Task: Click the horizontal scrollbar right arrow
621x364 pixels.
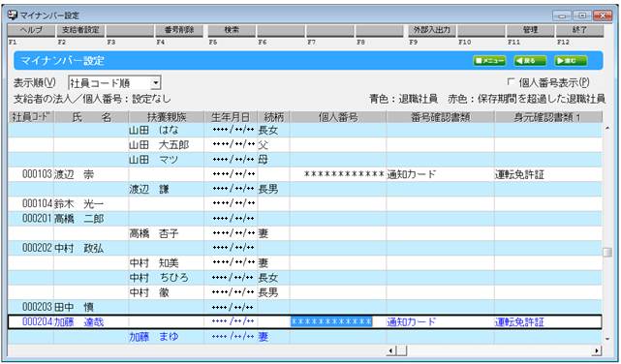Action: click(597, 350)
